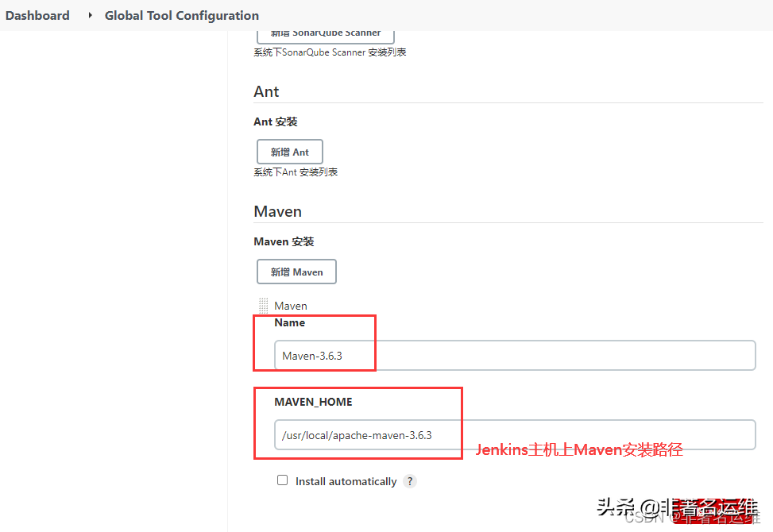Click the question mark icon beside the checkbox
The width and height of the screenshot is (773, 532).
tap(410, 481)
